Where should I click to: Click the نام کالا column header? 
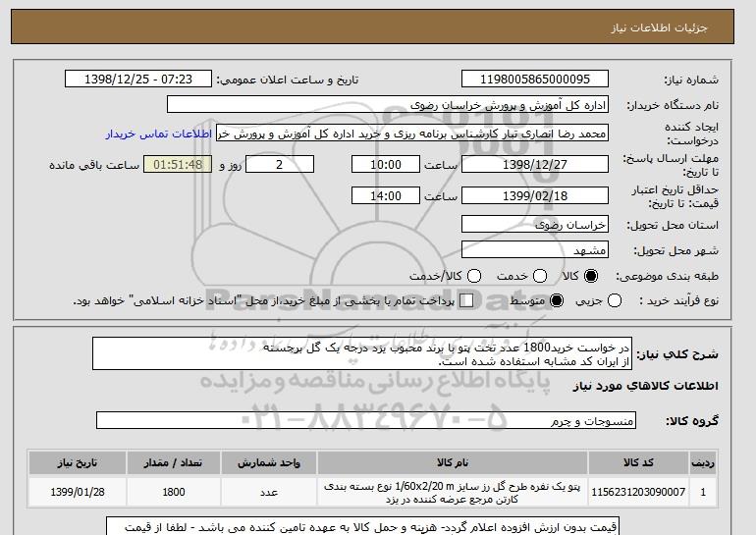point(453,462)
